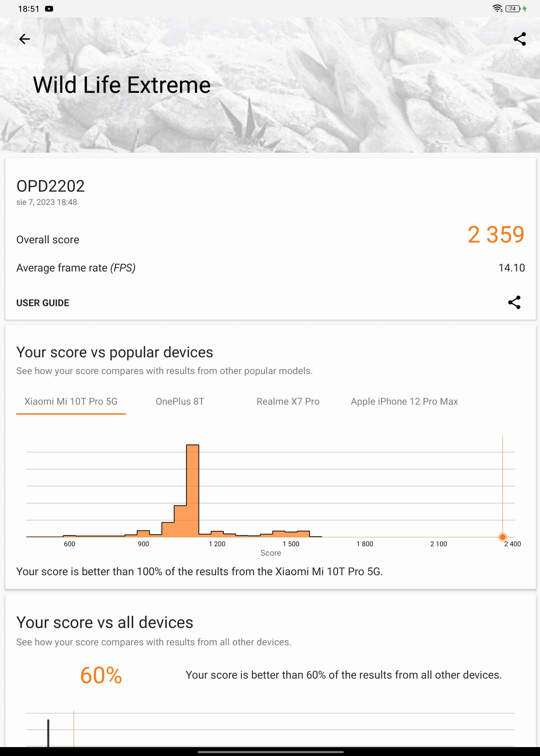This screenshot has width=540, height=756.
Task: Open the USER GUIDE link
Action: [43, 303]
